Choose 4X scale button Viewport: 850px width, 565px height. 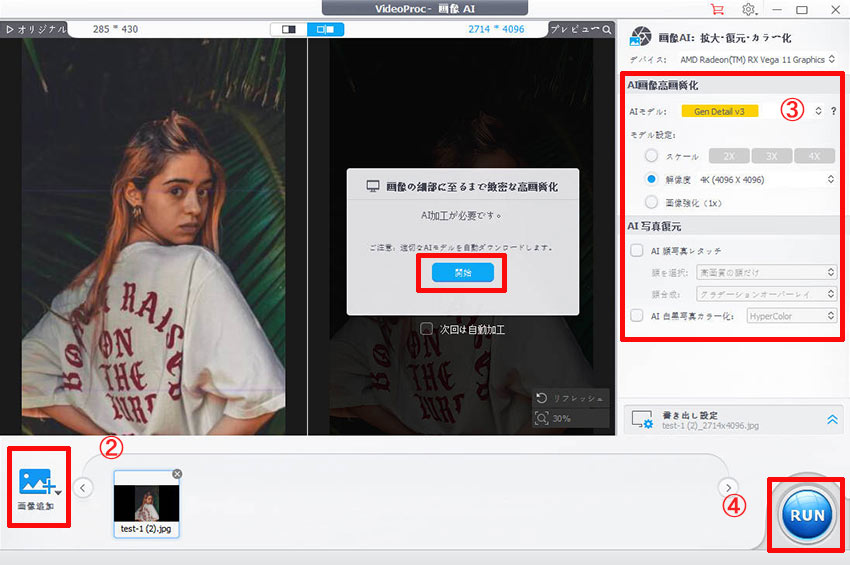pos(814,156)
